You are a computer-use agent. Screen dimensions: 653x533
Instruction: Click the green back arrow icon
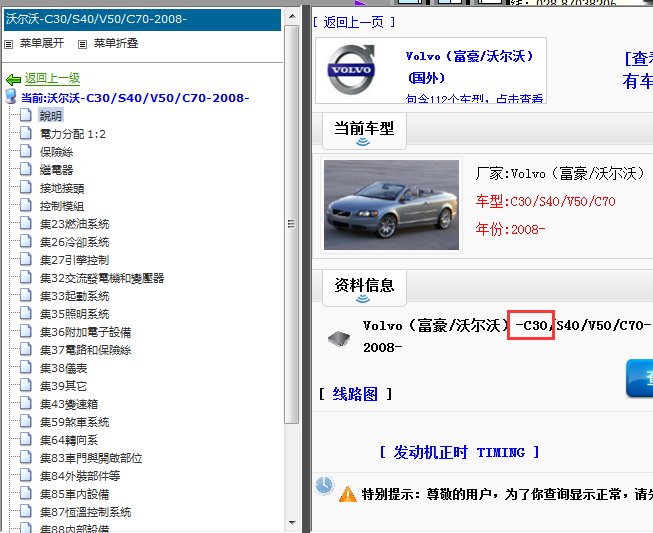point(13,79)
